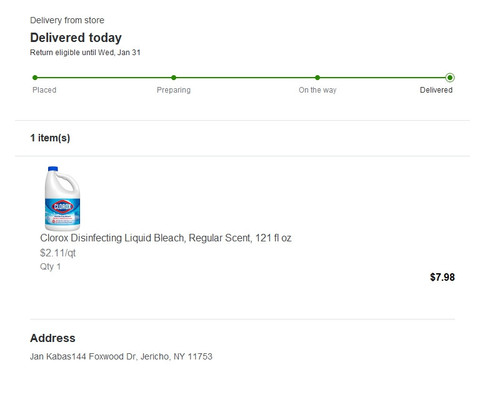Click the Delivery from store label
The width and height of the screenshot is (500, 404).
[67, 20]
